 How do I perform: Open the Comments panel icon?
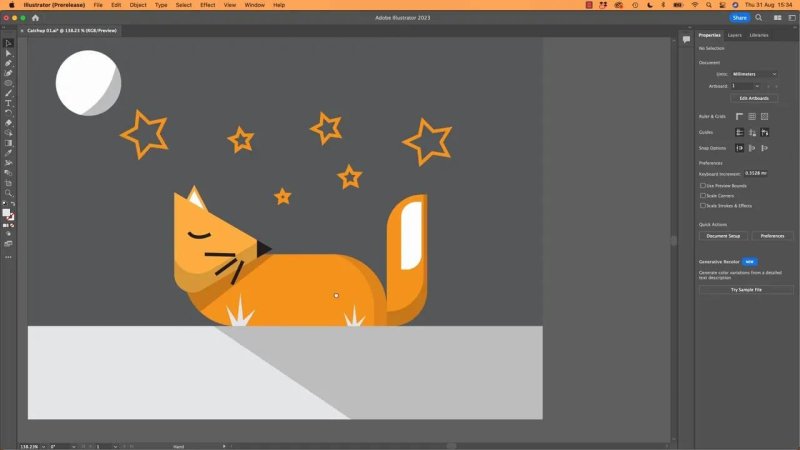pos(686,39)
